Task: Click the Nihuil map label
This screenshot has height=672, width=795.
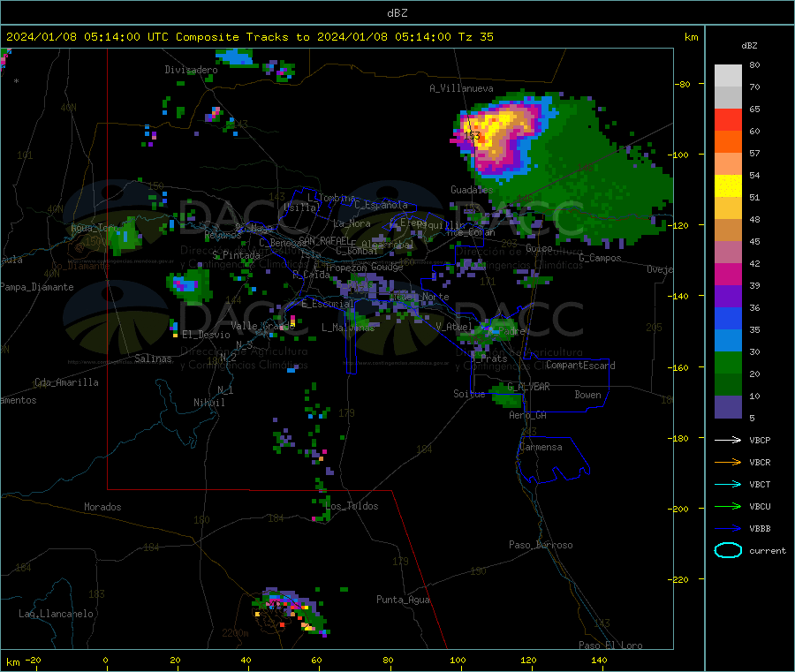Action: coord(208,403)
